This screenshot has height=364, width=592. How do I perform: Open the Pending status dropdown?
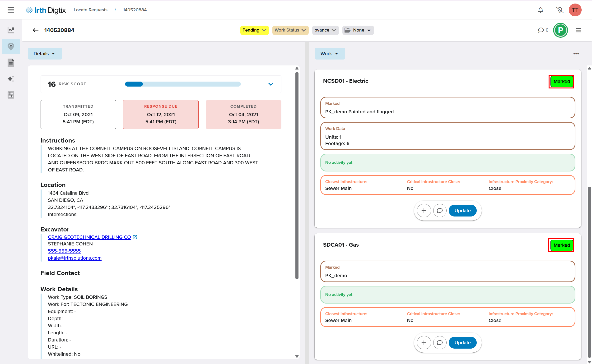click(x=254, y=30)
